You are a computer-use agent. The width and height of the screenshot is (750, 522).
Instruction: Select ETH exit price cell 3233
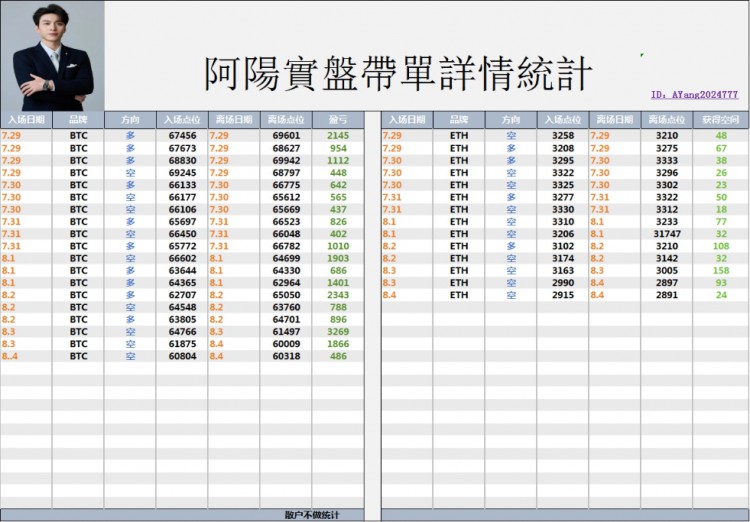click(x=667, y=222)
